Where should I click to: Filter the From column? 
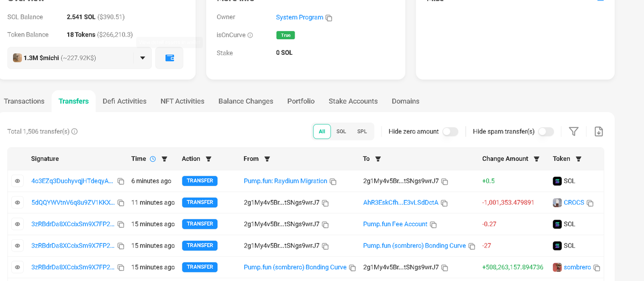(267, 159)
